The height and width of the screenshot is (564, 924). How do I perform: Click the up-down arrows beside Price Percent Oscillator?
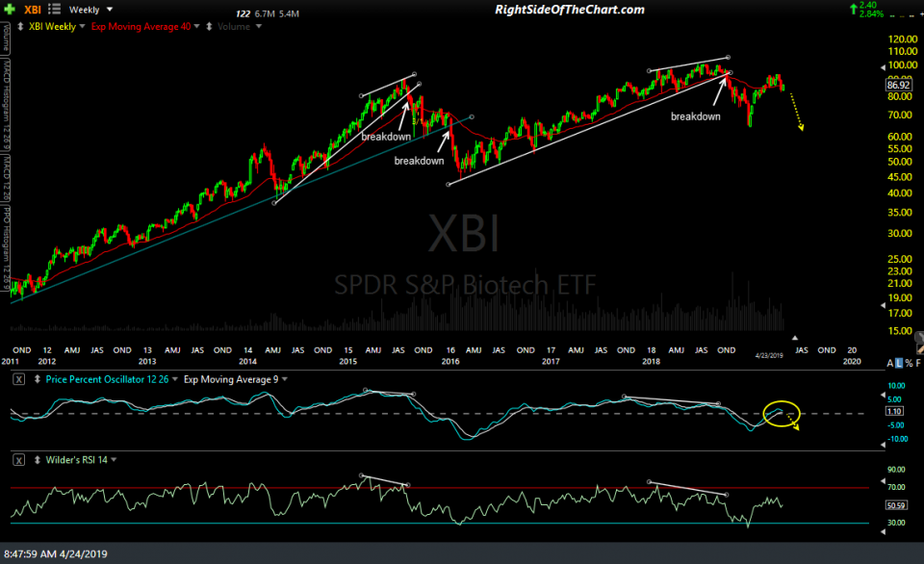coord(37,379)
